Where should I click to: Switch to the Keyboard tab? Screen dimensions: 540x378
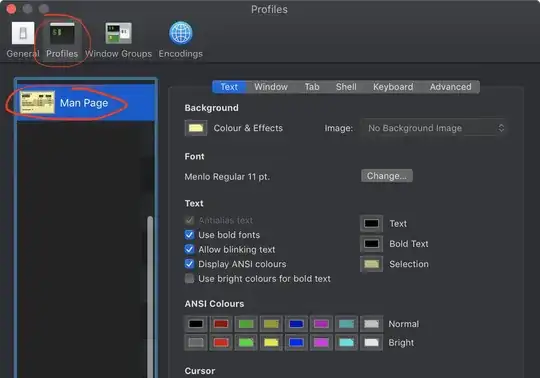click(393, 87)
